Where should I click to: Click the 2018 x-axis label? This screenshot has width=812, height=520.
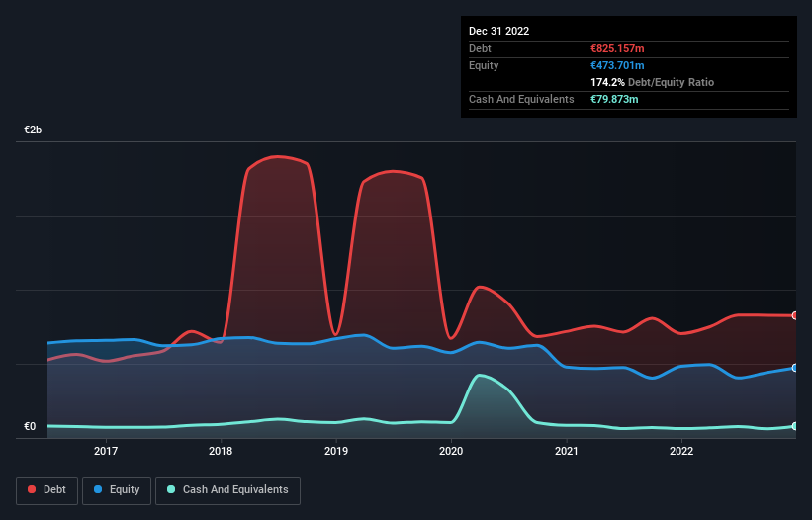click(x=221, y=451)
